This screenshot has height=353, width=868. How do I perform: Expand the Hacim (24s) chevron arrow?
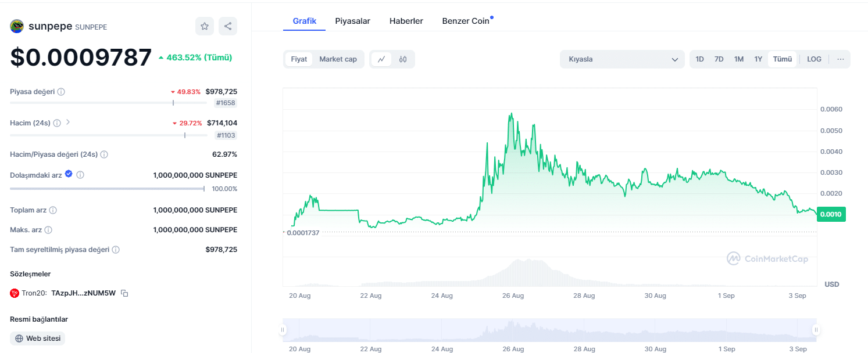[x=68, y=123]
